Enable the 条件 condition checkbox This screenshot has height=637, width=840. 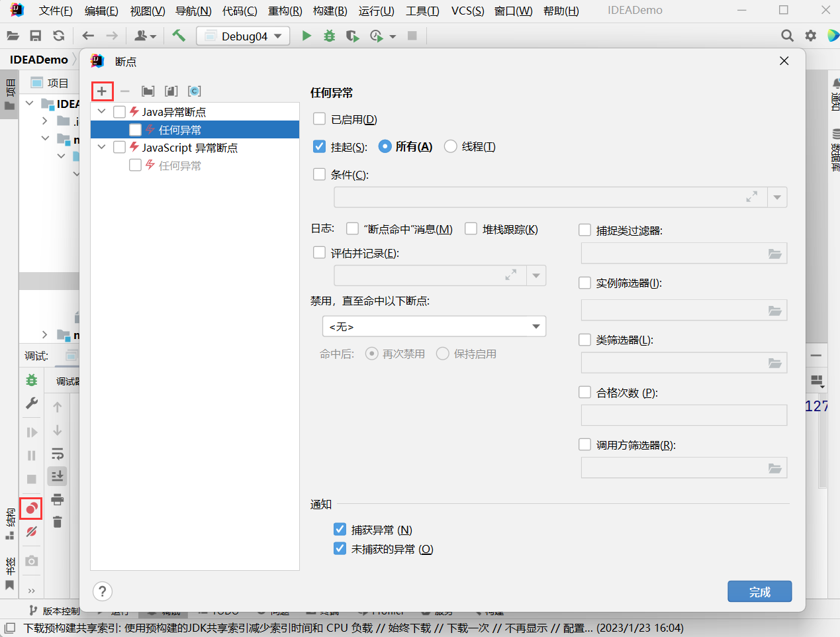(x=319, y=174)
